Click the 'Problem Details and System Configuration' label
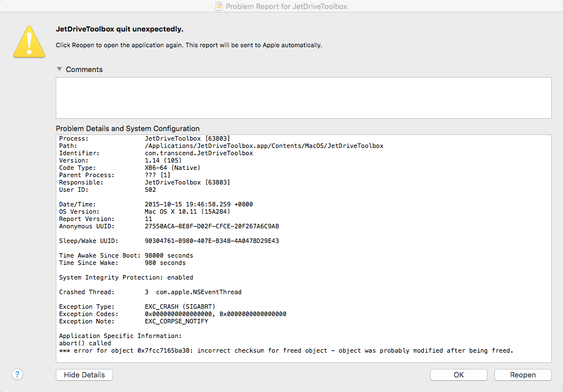This screenshot has width=563, height=392. pyautogui.click(x=127, y=128)
